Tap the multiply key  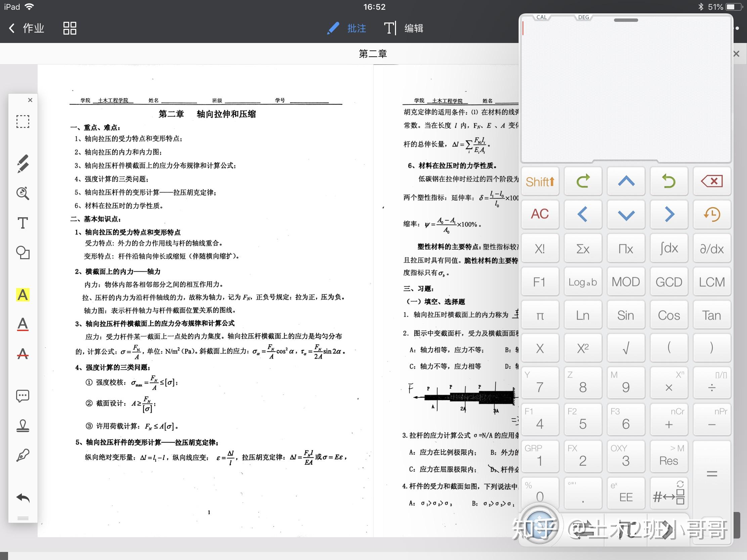[669, 383]
